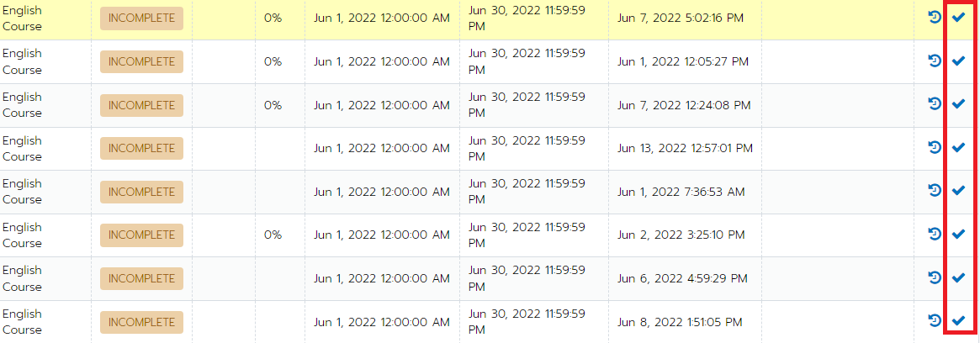Click 0% progress in Jun 2 3:25:10 PM row
Screen dimensions: 980x343
[273, 235]
